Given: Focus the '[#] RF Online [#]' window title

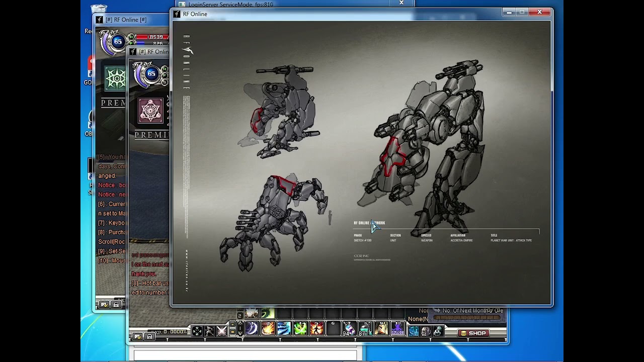Looking at the screenshot, I should 126,20.
